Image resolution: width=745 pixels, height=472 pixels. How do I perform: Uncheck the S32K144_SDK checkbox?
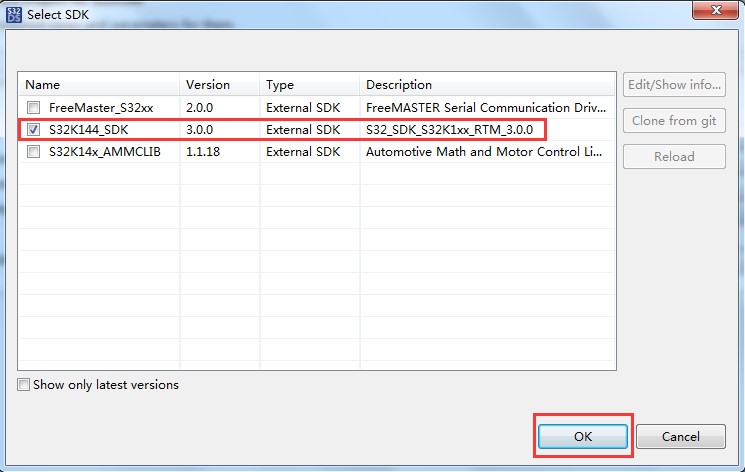(33, 130)
